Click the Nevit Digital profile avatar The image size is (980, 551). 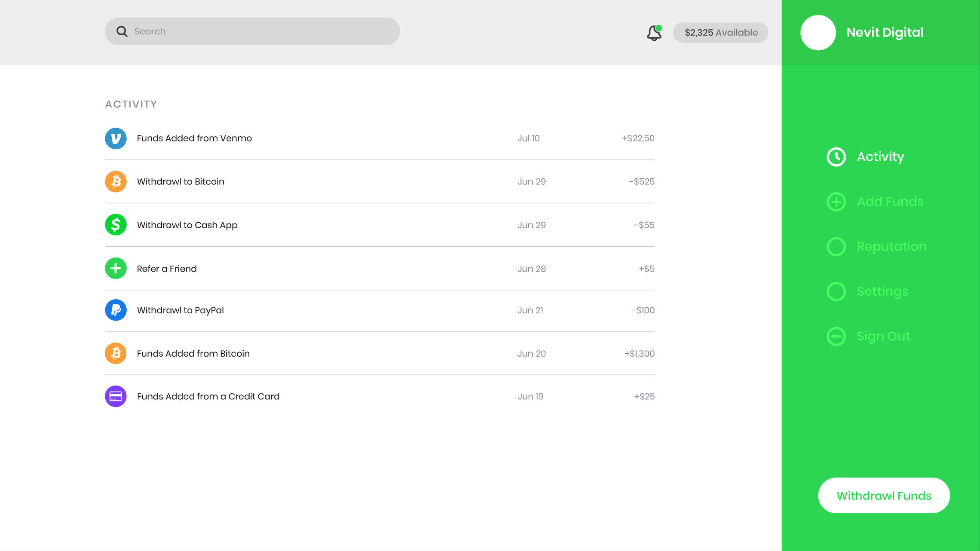click(818, 33)
